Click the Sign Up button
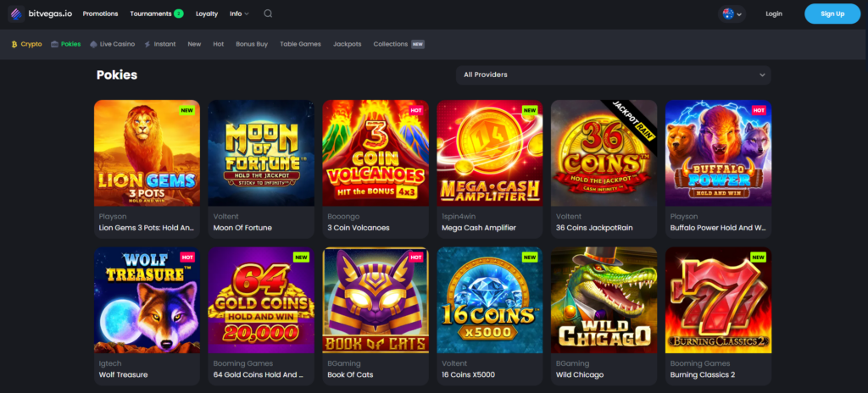Viewport: 868px width, 393px height. pos(832,14)
